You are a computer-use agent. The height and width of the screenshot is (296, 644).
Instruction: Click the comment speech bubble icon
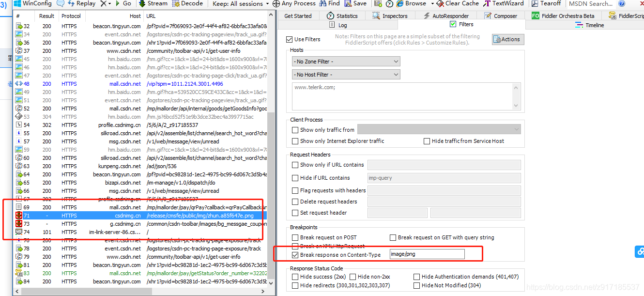[61, 3]
